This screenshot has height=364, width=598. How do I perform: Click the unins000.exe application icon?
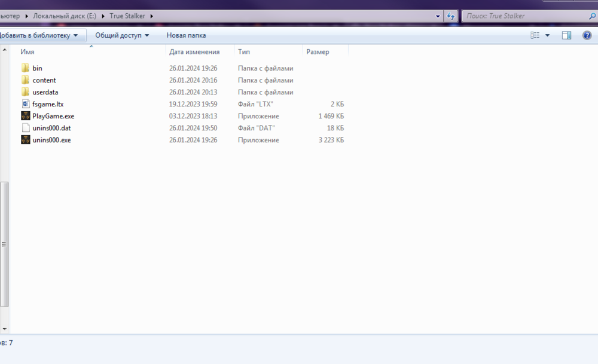pos(26,140)
